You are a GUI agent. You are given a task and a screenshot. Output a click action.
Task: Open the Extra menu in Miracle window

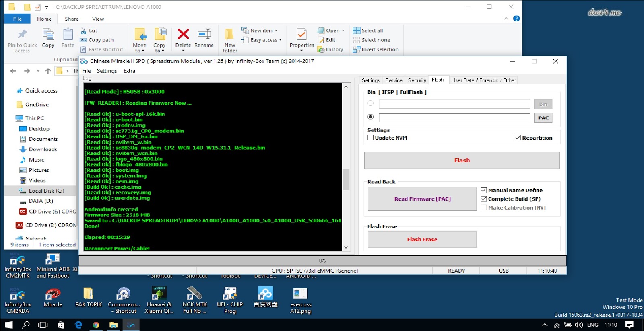tap(129, 71)
